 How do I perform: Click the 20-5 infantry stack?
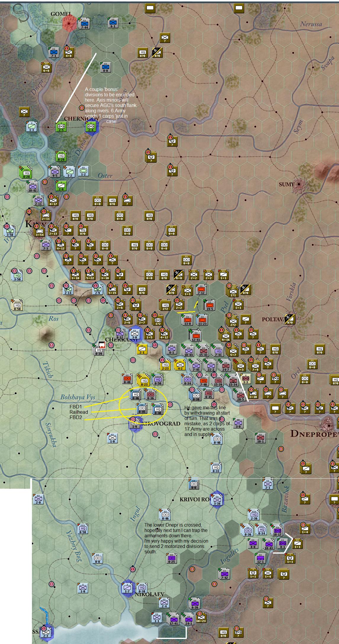click(x=240, y=395)
